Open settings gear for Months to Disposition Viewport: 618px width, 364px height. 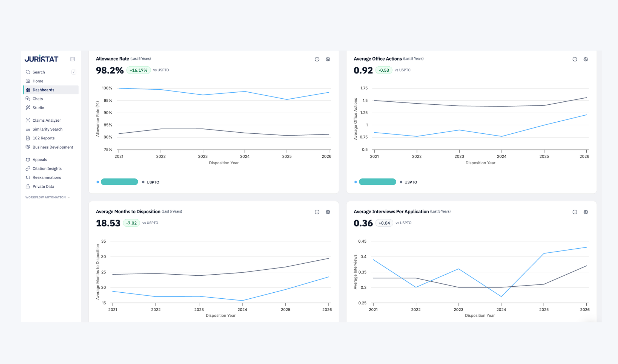point(328,212)
